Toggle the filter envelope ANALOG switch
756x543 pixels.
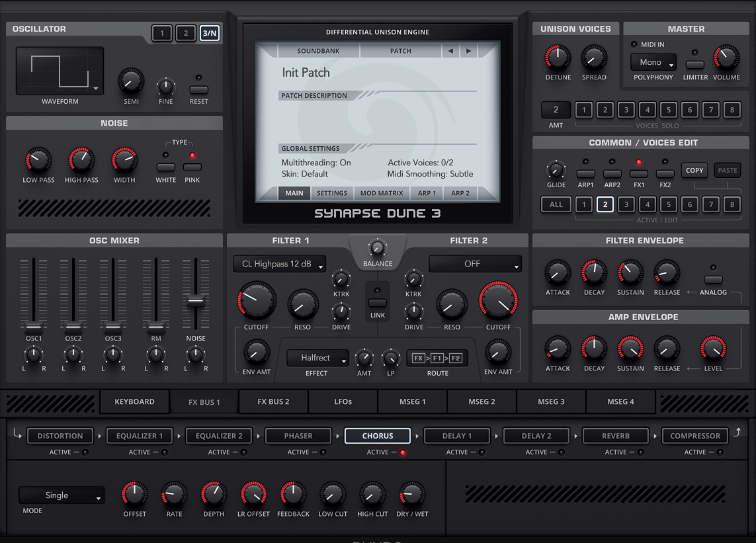713,280
